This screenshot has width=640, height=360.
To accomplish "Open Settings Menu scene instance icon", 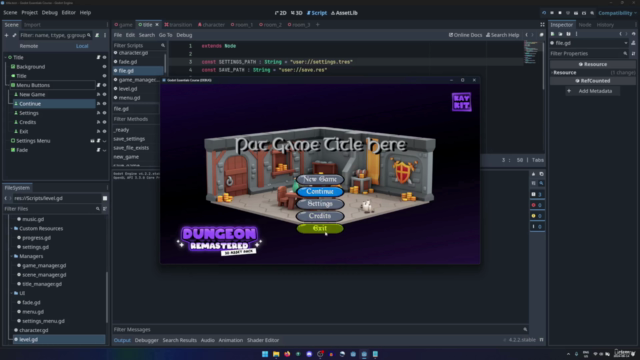I will coord(92,141).
